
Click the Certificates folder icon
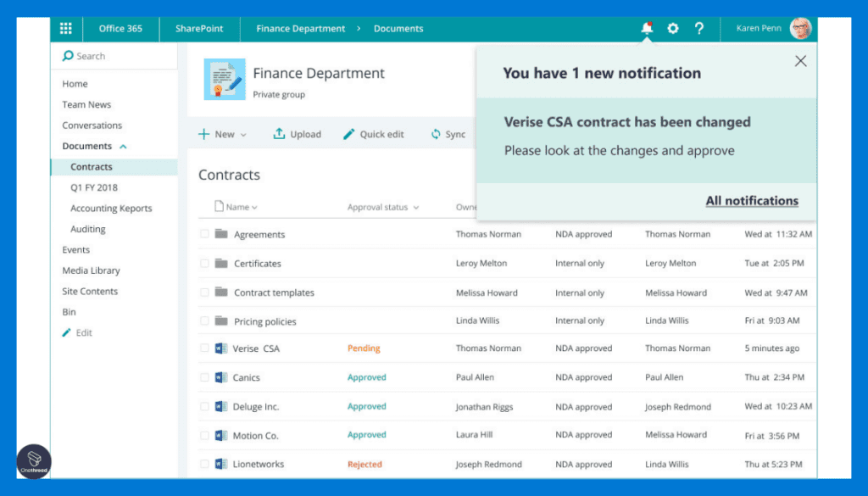coord(221,263)
